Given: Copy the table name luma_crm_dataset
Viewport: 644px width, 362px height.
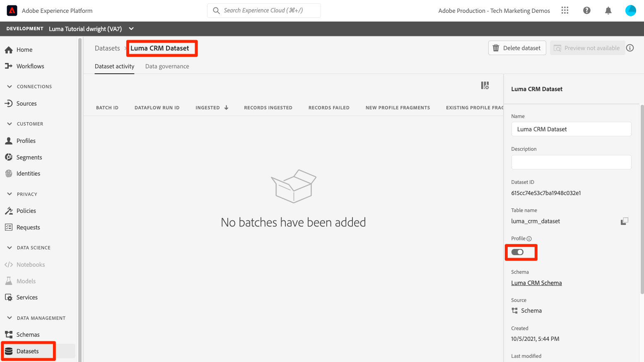Looking at the screenshot, I should [625, 221].
